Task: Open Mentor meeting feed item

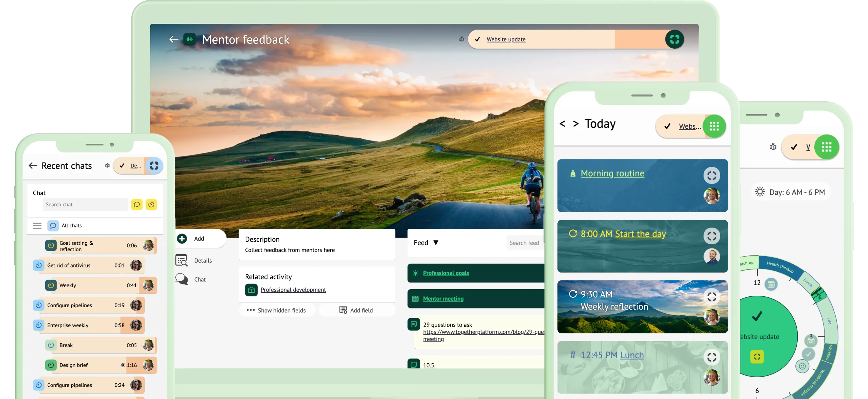Action: (443, 299)
